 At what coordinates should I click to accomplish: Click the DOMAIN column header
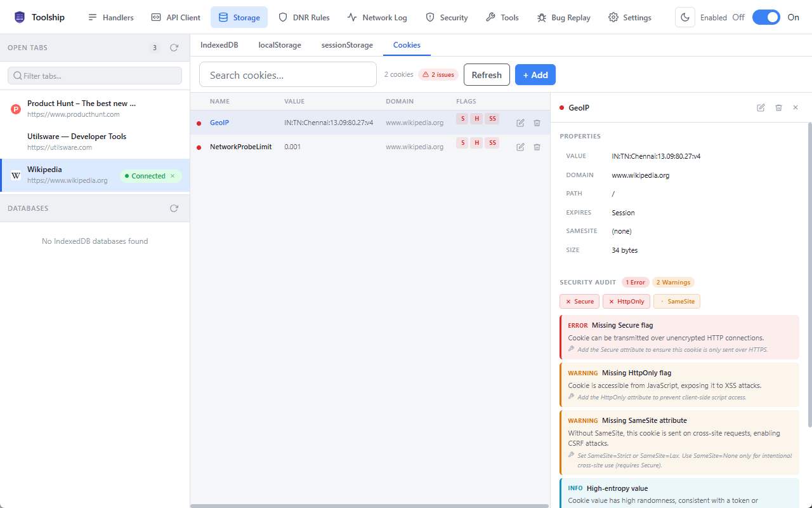coord(400,101)
